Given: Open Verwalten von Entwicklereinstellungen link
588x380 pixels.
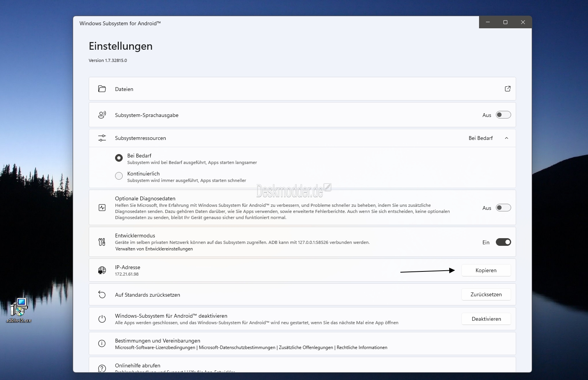Looking at the screenshot, I should click(x=154, y=249).
